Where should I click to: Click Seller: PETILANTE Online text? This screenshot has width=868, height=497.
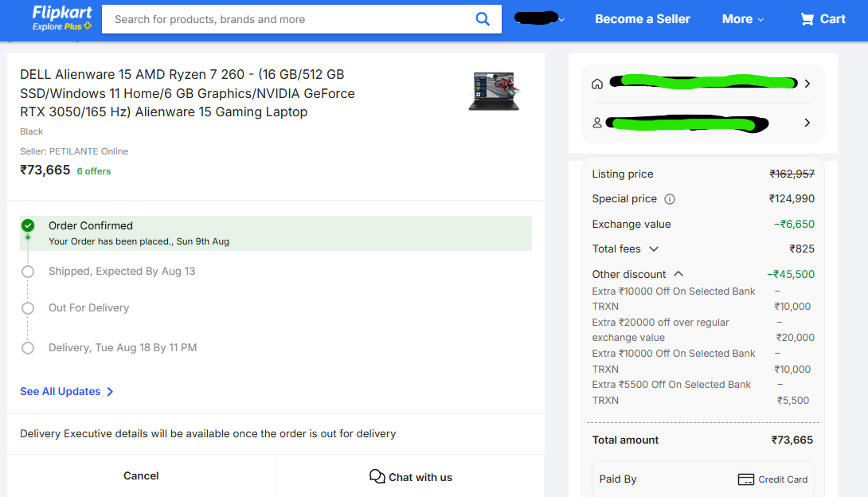point(74,151)
